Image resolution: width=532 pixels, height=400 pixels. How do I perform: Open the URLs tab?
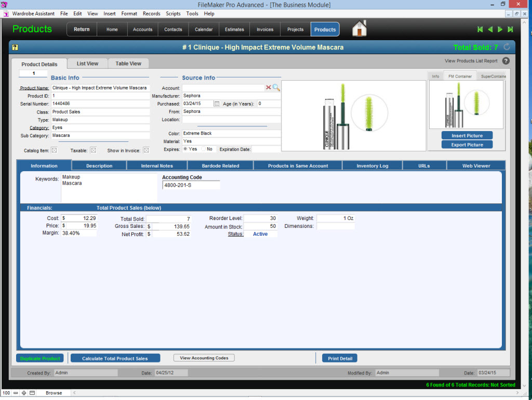pyautogui.click(x=424, y=166)
